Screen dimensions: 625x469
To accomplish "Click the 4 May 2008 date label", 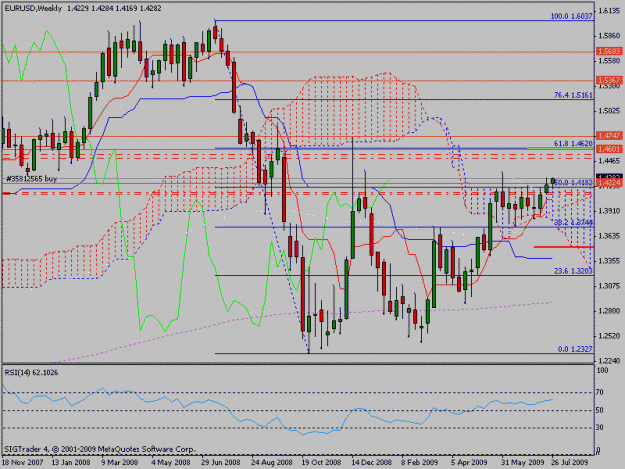I will [171, 462].
